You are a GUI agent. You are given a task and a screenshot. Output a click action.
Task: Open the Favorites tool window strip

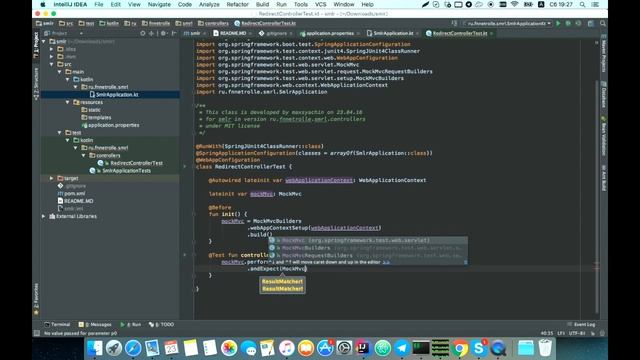click(x=36, y=299)
